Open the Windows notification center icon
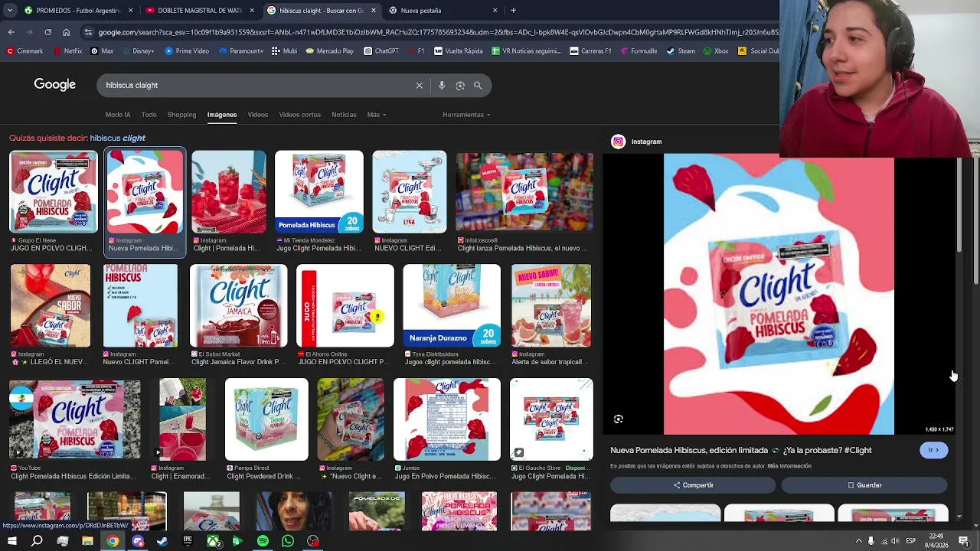This screenshot has height=551, width=980. [x=964, y=541]
